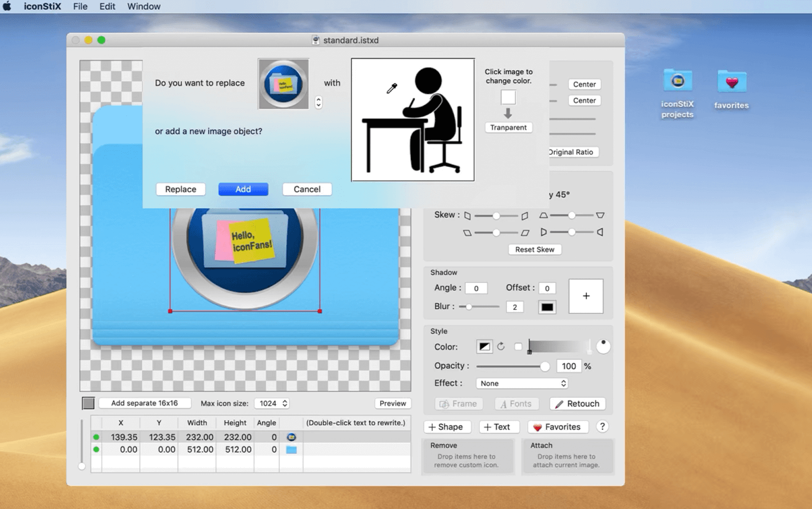The image size is (812, 509).
Task: Click the Frame button
Action: point(459,404)
